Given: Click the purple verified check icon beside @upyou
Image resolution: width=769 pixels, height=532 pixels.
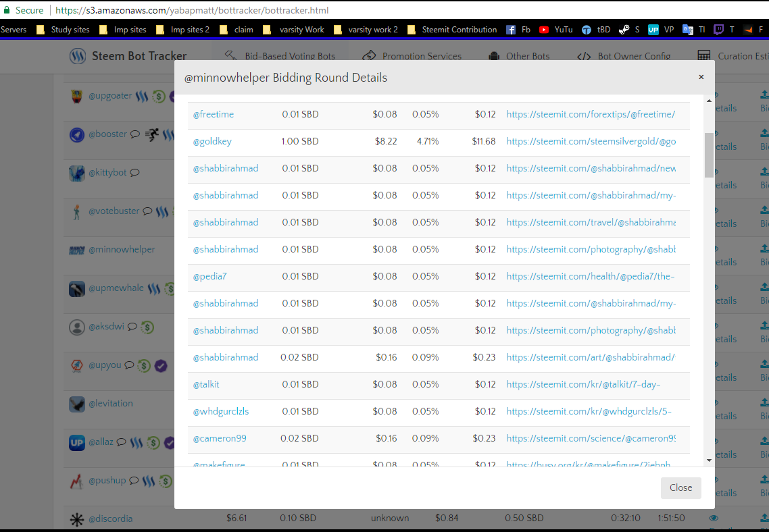Looking at the screenshot, I should click(161, 365).
